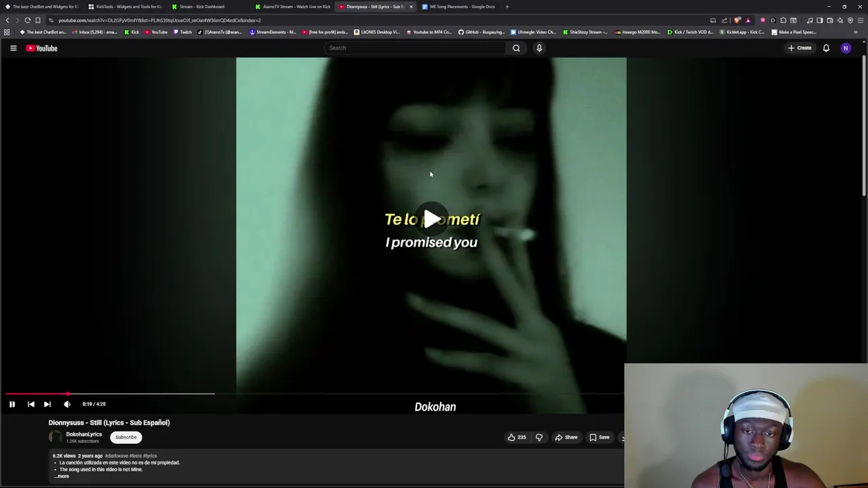Open the Inseego M2000 bookmark

click(638, 32)
